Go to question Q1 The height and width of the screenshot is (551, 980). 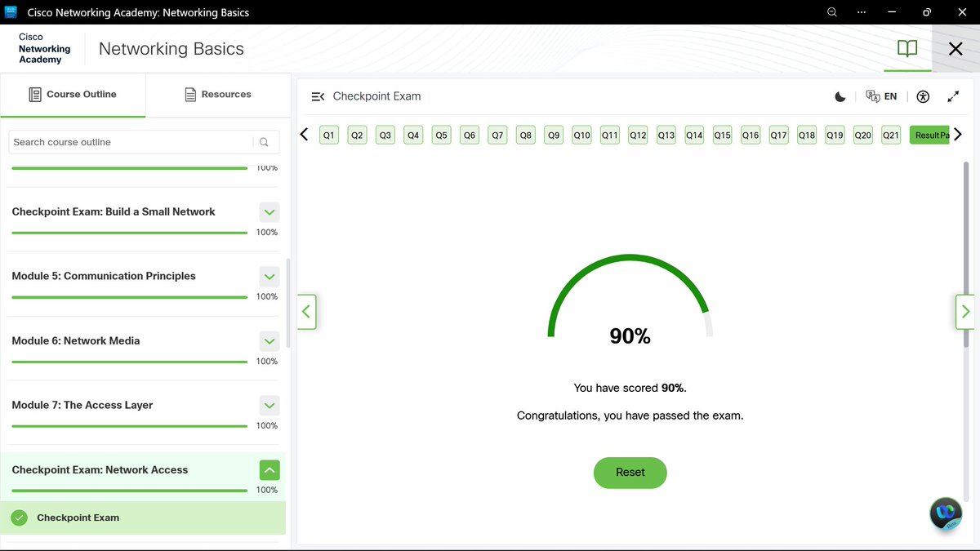329,136
